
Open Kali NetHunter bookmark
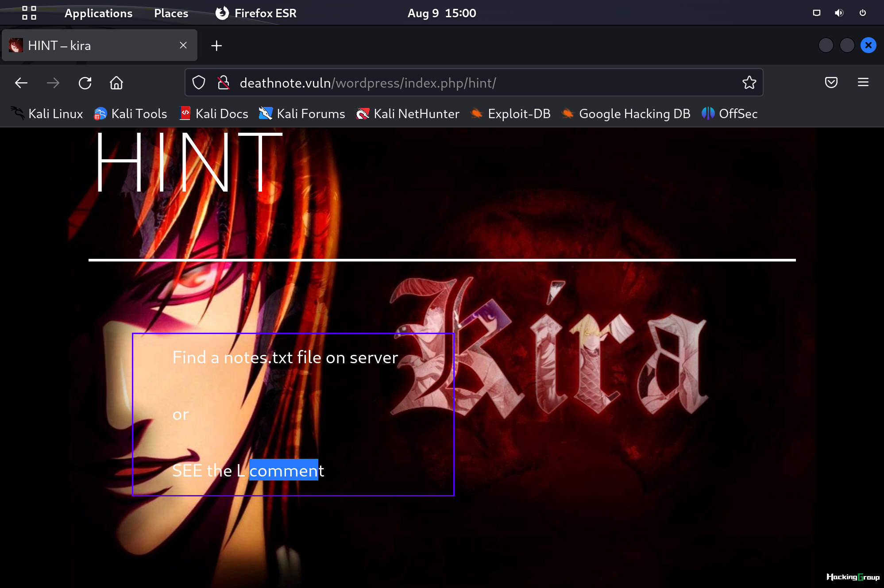pos(408,114)
